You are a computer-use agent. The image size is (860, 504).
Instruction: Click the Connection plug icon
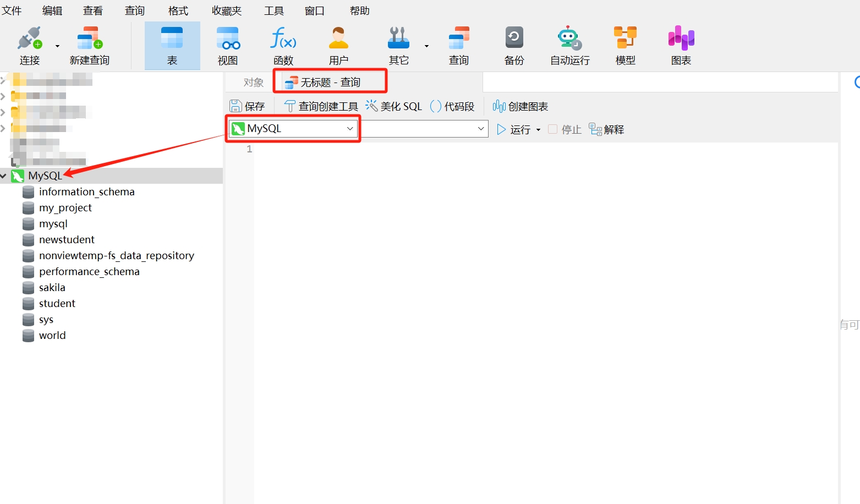30,39
